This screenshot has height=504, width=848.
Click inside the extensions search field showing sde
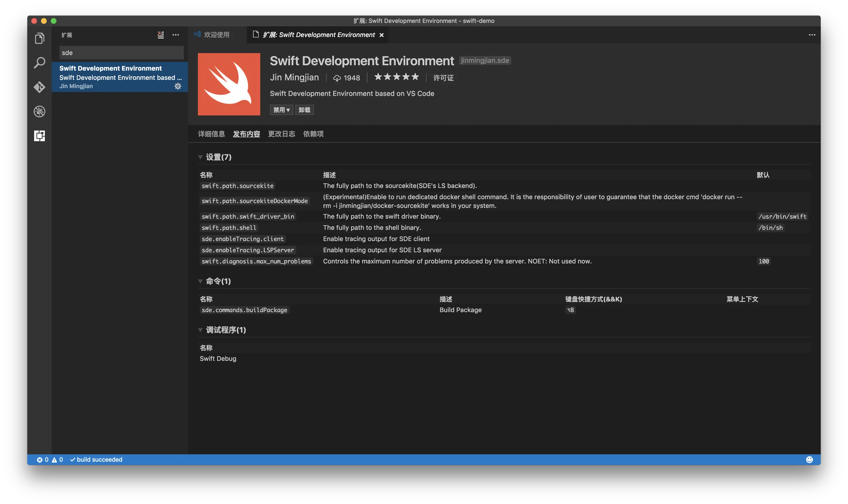click(120, 52)
